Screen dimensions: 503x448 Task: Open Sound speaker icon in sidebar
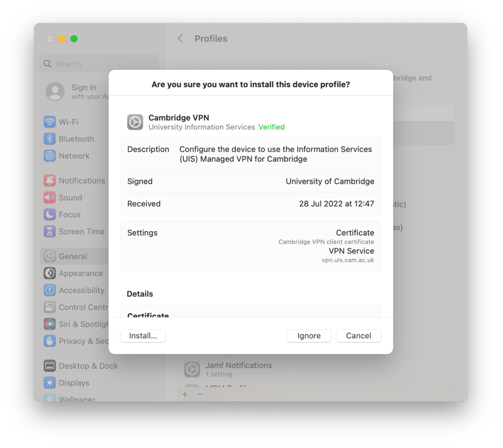click(x=50, y=197)
